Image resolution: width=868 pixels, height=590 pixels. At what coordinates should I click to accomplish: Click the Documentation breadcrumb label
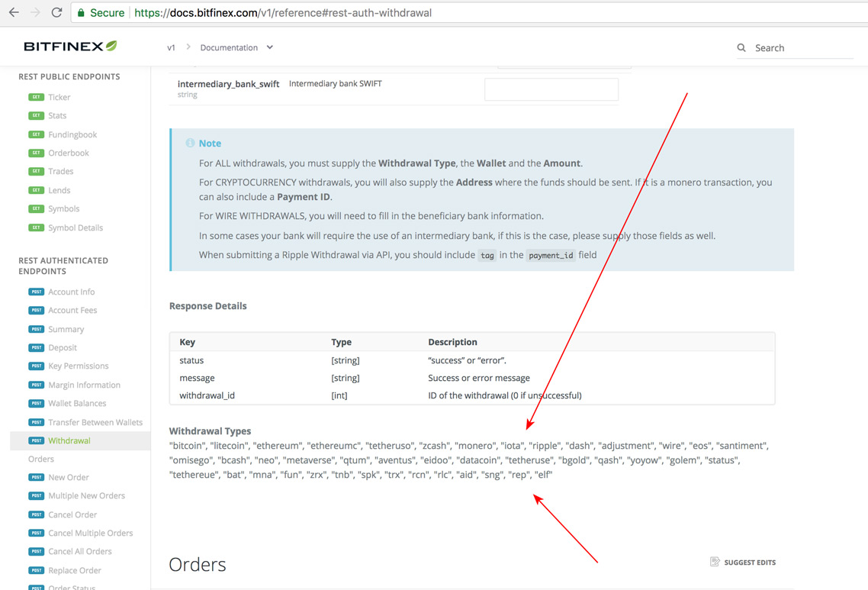pos(229,47)
